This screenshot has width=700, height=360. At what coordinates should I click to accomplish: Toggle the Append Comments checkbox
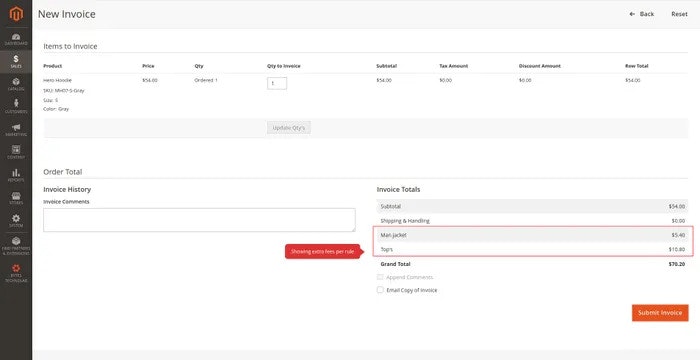(380, 277)
